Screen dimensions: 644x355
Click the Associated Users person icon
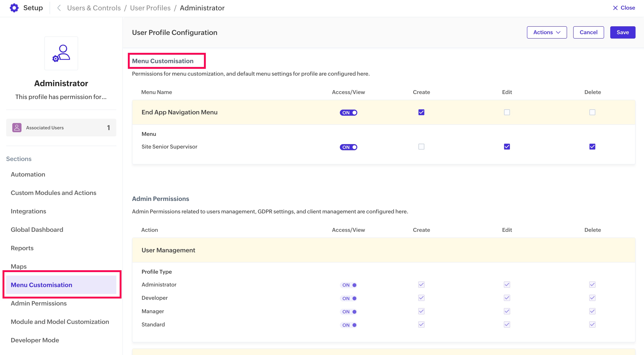(x=17, y=127)
